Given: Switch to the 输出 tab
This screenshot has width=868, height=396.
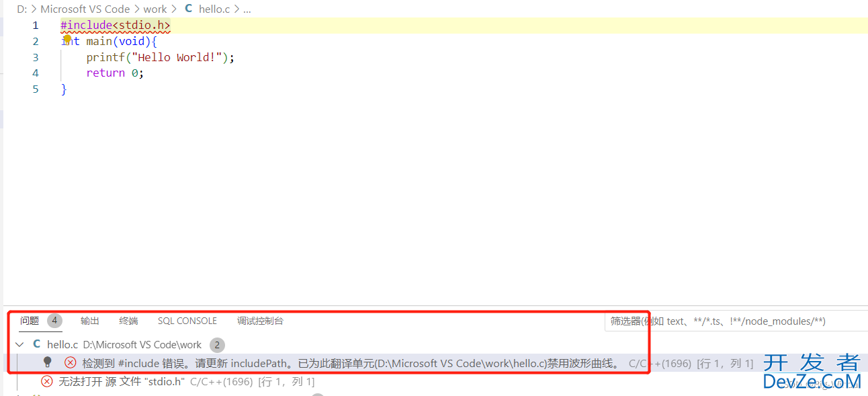Looking at the screenshot, I should pyautogui.click(x=90, y=321).
